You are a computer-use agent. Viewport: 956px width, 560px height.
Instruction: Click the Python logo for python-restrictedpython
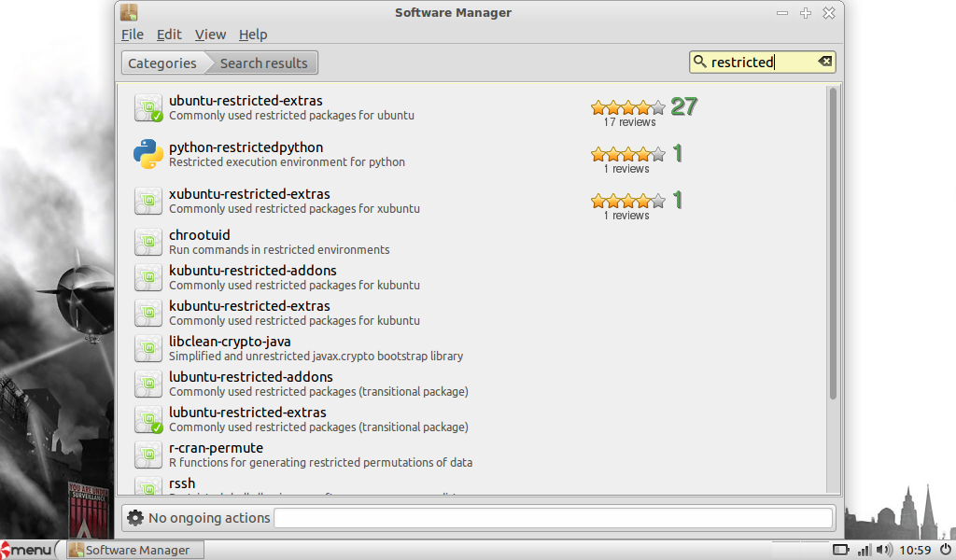pyautogui.click(x=148, y=154)
